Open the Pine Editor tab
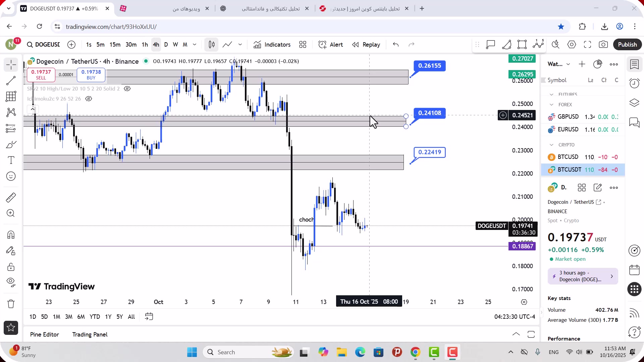This screenshot has width=644, height=362. coord(45,335)
